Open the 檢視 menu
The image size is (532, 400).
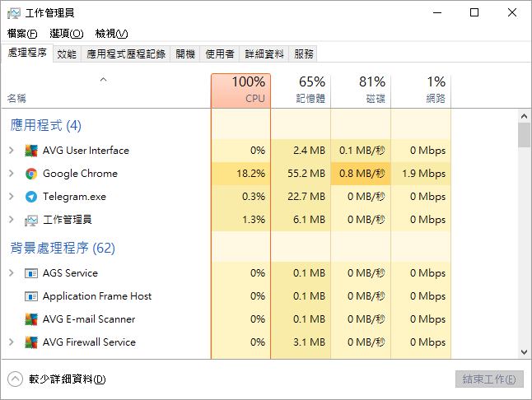coord(111,34)
